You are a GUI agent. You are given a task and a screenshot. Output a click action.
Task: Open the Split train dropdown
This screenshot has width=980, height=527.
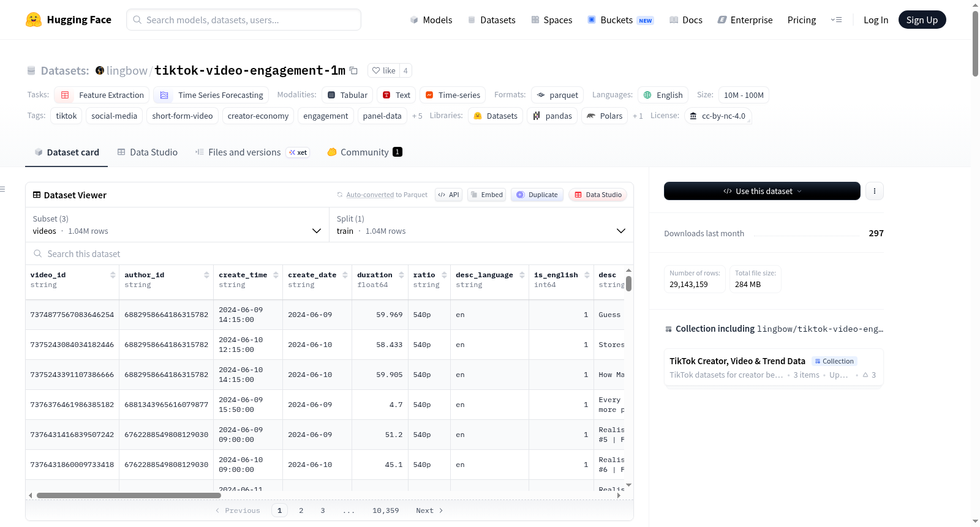pos(481,225)
